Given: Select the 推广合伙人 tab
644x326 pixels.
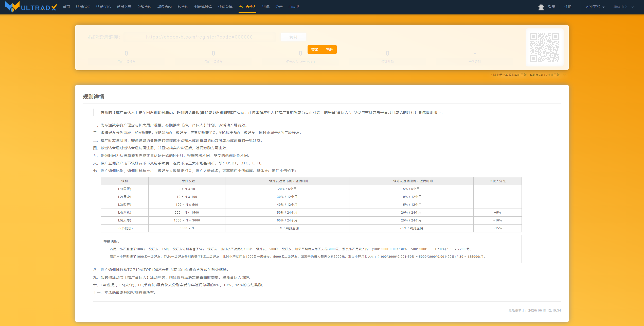Looking at the screenshot, I should tap(247, 7).
